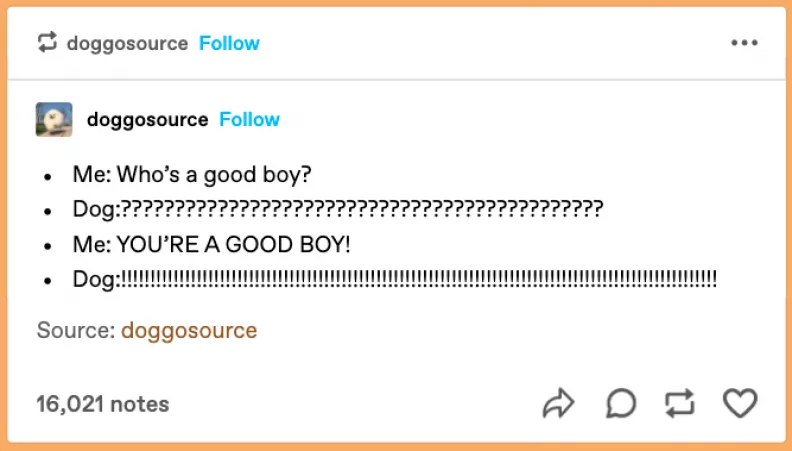View the 16,021 notes count

(103, 404)
